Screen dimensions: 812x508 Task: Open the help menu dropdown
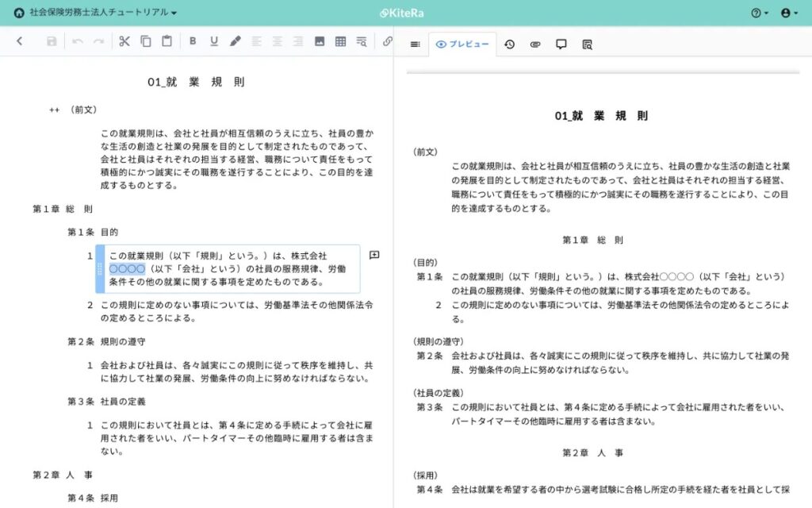tap(760, 13)
